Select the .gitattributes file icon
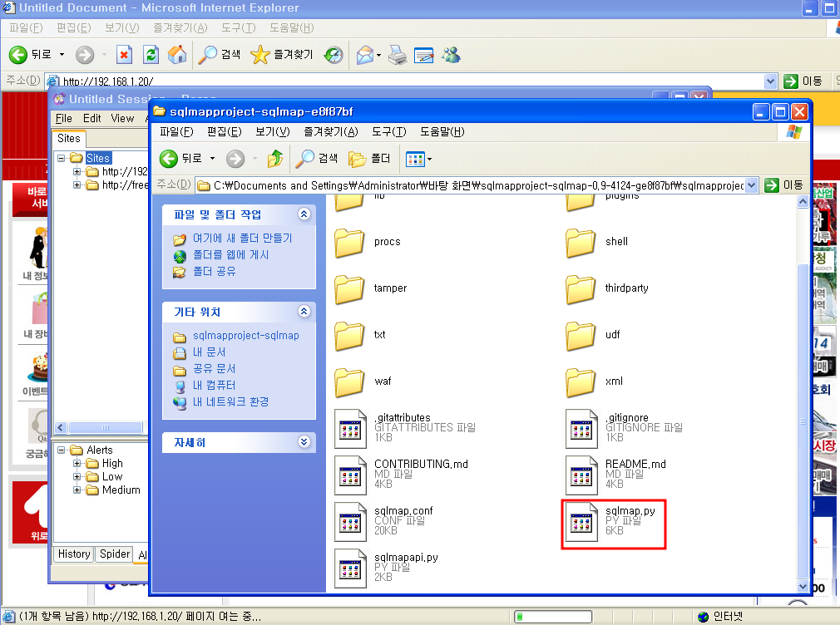Image resolution: width=840 pixels, height=625 pixels. pyautogui.click(x=350, y=429)
